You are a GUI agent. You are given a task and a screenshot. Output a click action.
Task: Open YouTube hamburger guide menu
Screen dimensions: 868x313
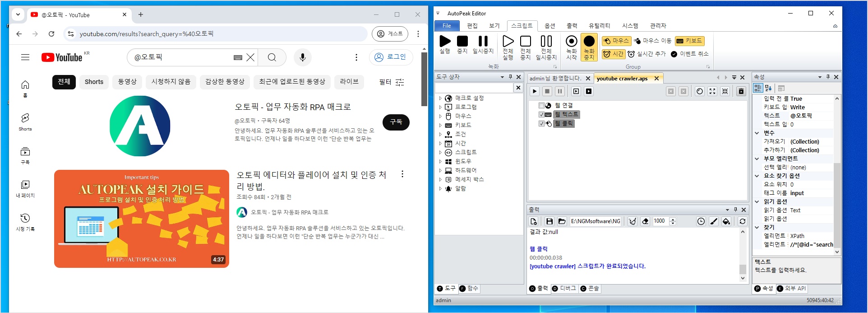click(x=25, y=57)
